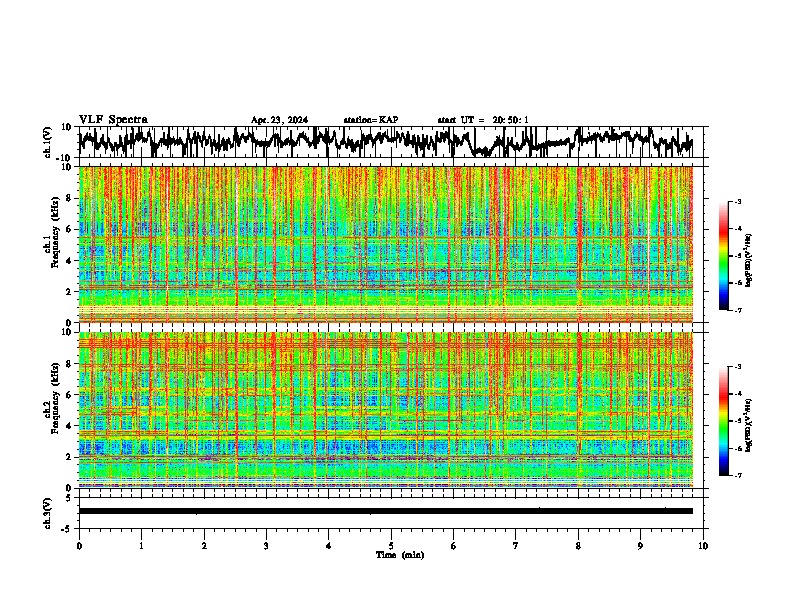Click the "8" kHz tick on the ch.1 spectrogram
This screenshot has width=792, height=612.
(x=70, y=198)
